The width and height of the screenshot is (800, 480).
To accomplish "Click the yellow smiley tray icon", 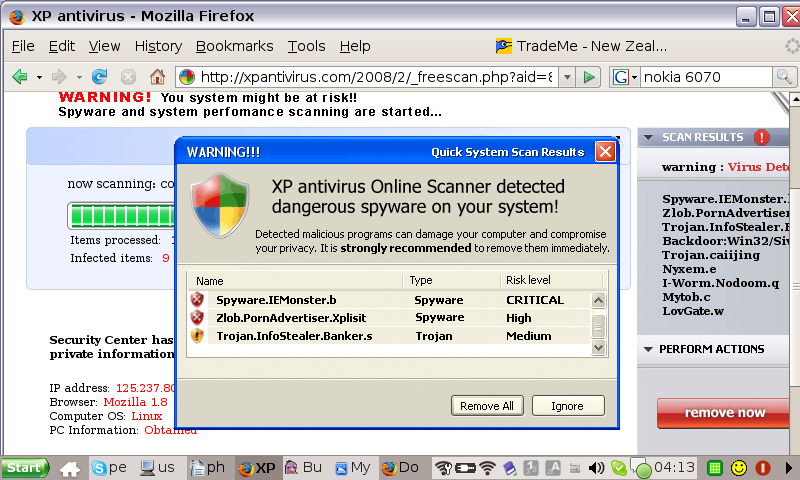I will [739, 468].
